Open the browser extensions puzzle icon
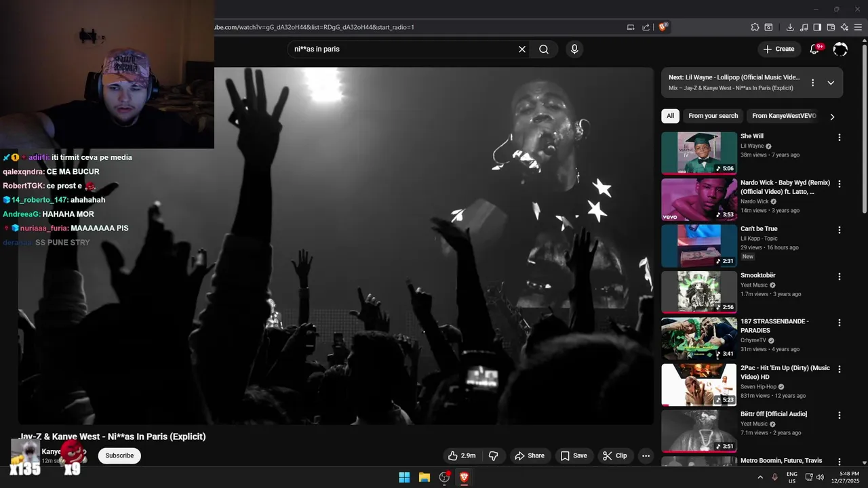The image size is (868, 488). tap(755, 27)
